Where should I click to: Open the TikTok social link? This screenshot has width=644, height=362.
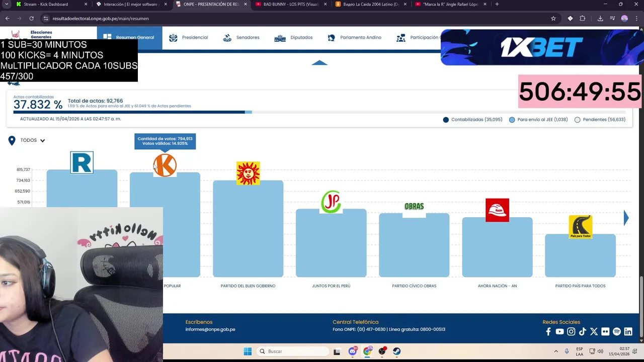pos(583,332)
